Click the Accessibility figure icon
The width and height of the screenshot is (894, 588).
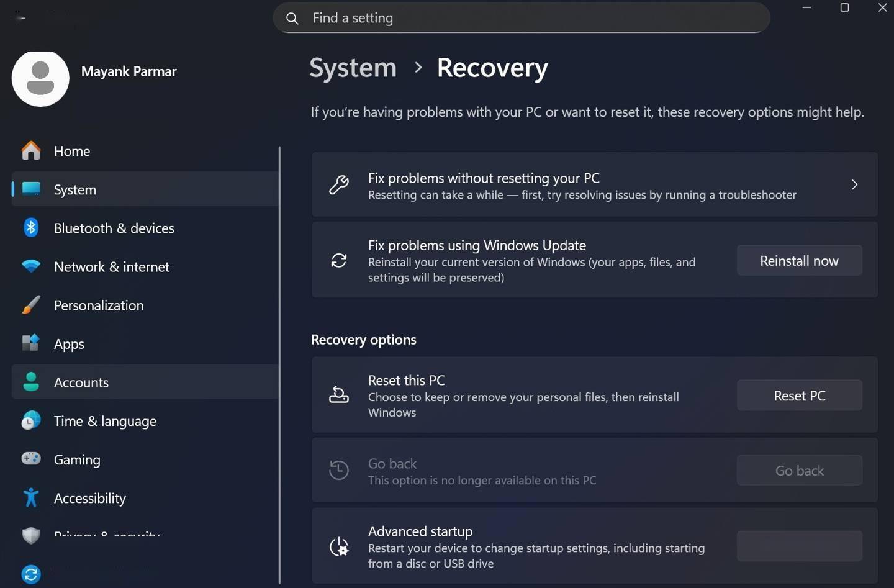click(31, 497)
